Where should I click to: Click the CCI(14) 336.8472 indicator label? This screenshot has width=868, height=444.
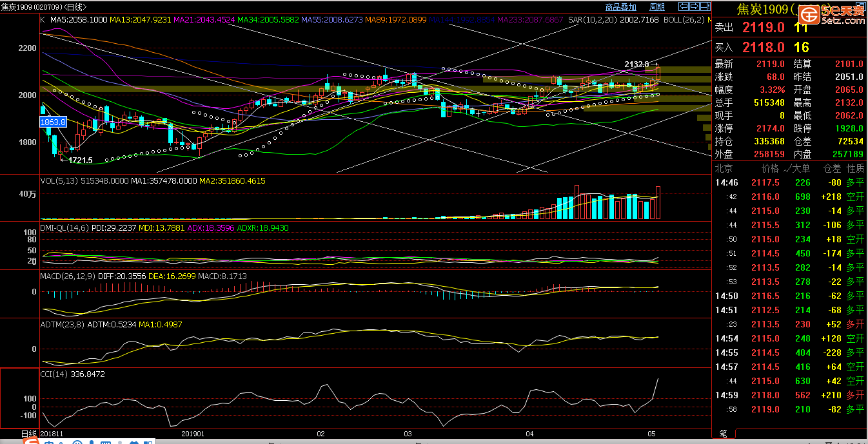click(x=72, y=374)
